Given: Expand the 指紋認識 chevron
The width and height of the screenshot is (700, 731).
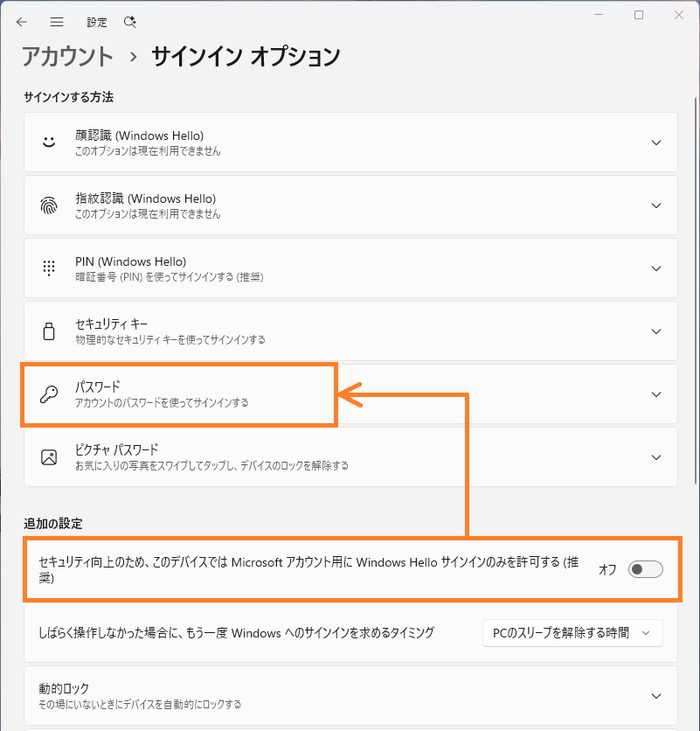Looking at the screenshot, I should tap(656, 205).
